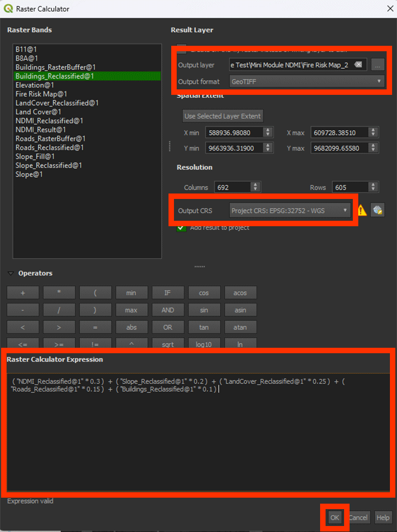
Task: Click the CRS selector globe icon
Action: 377,210
